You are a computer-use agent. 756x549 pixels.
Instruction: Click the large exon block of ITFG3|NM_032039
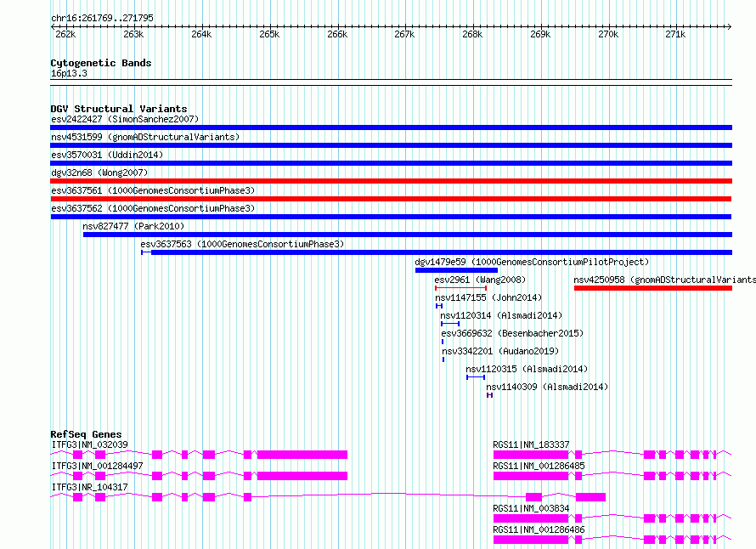point(302,455)
